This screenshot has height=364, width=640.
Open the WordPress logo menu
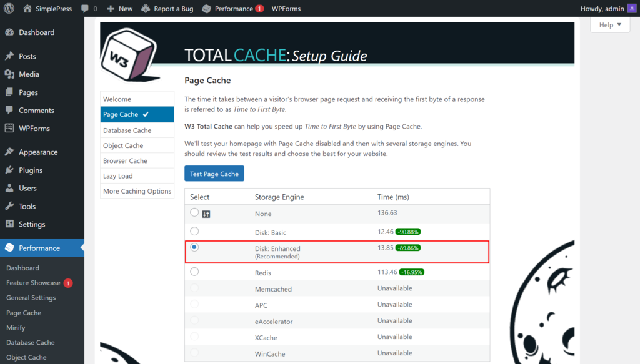coord(8,9)
